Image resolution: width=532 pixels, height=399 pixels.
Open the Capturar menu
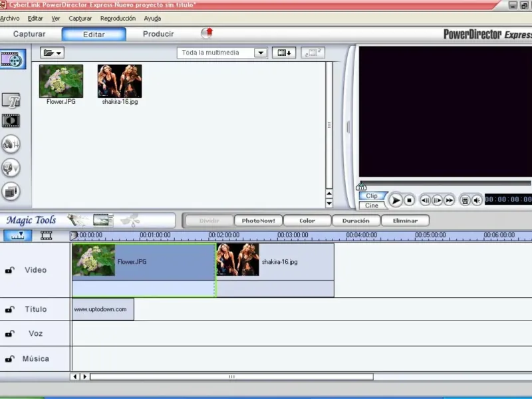[80, 19]
